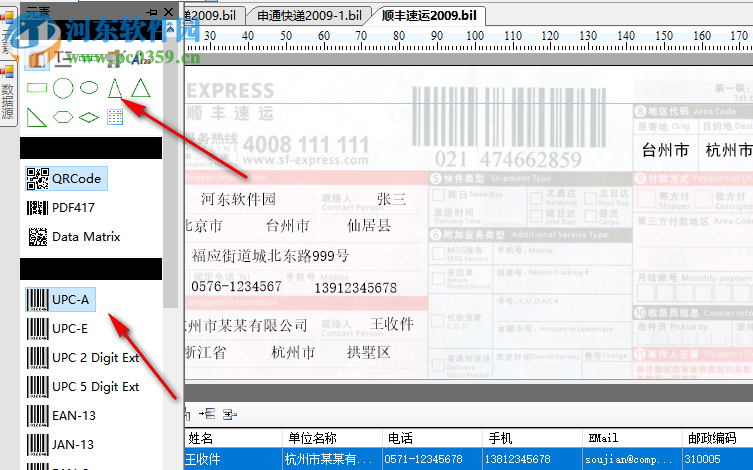Screen dimensions: 753x470
Task: Choose the Data Matrix barcode element
Action: [x=73, y=237]
